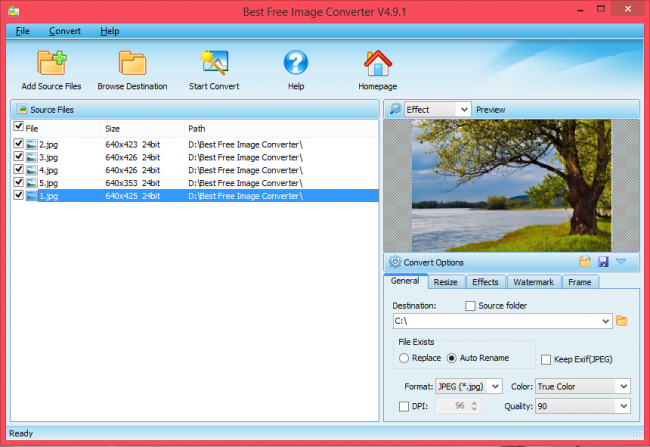Click the thumbnail icon of 3.jpg
The height and width of the screenshot is (447, 650).
click(32, 157)
